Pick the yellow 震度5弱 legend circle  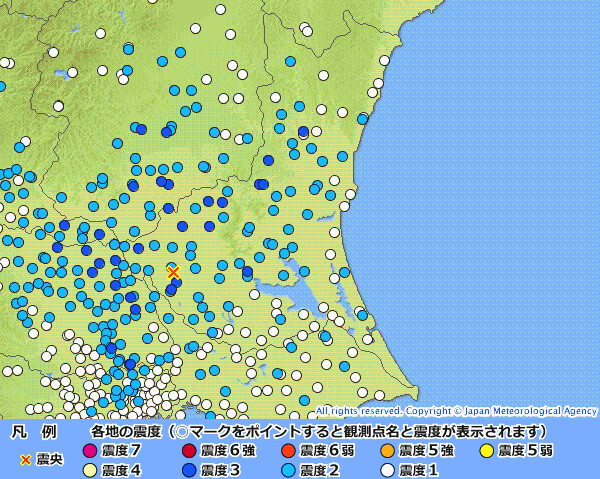tap(487, 450)
